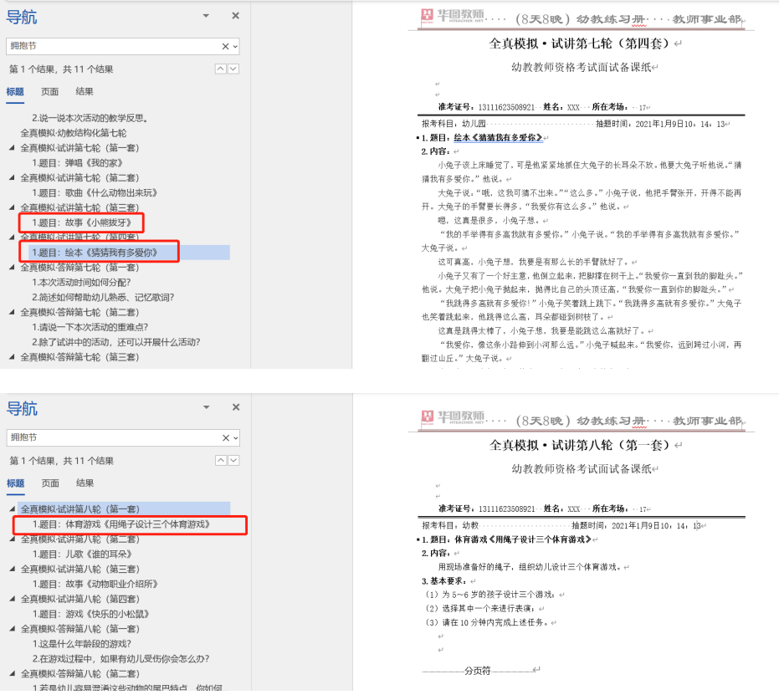The image size is (779, 700).
Task: Collapse the 全真模拟·答辩第八轮（第一套） heading
Action: click(12, 629)
